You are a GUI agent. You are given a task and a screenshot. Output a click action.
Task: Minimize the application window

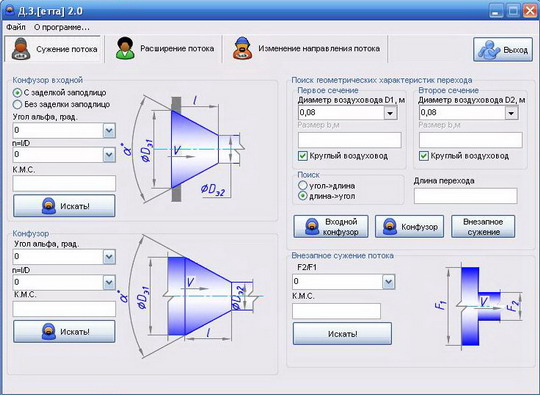(x=495, y=11)
